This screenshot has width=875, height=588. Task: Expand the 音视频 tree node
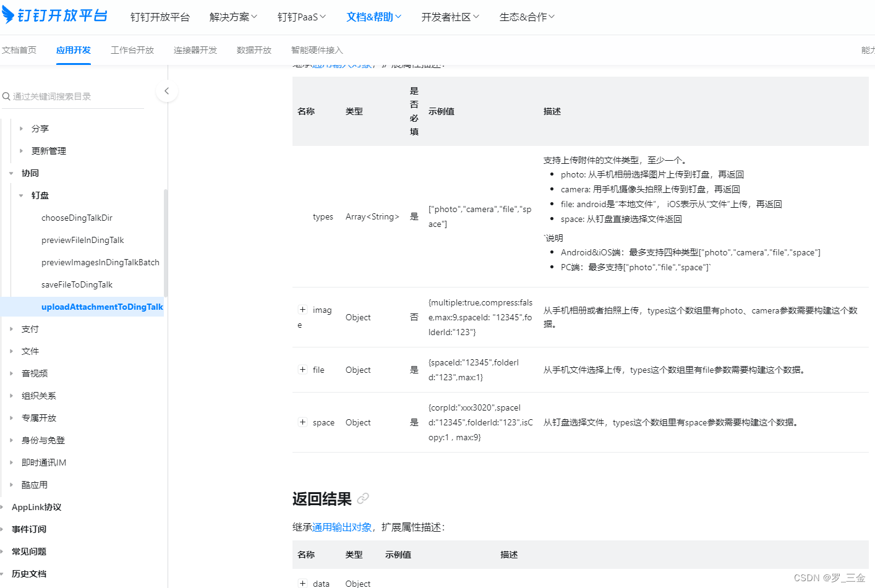[11, 373]
